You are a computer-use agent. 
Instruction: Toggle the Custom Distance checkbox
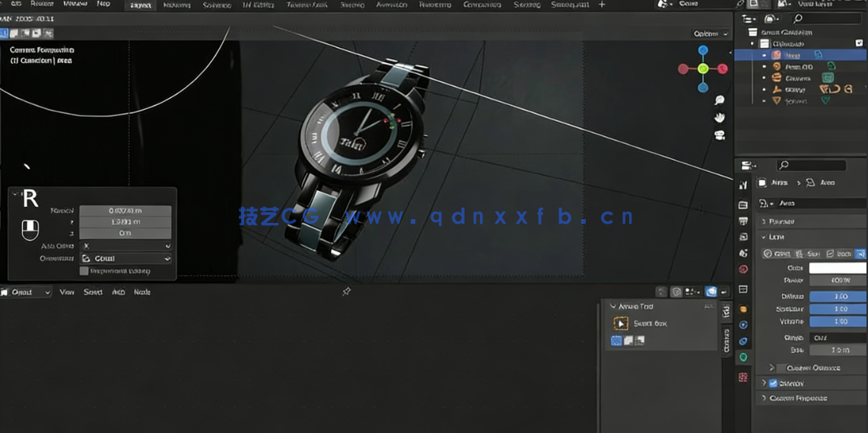pyautogui.click(x=781, y=368)
